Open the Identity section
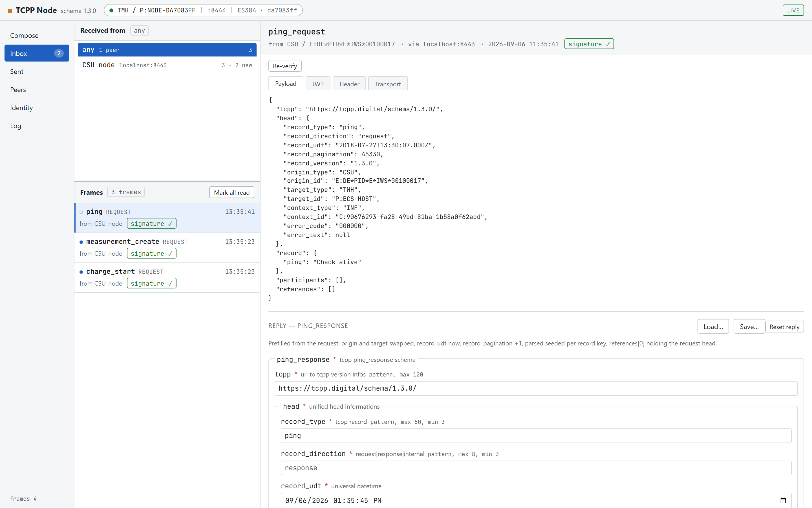This screenshot has width=812, height=508. (37, 108)
